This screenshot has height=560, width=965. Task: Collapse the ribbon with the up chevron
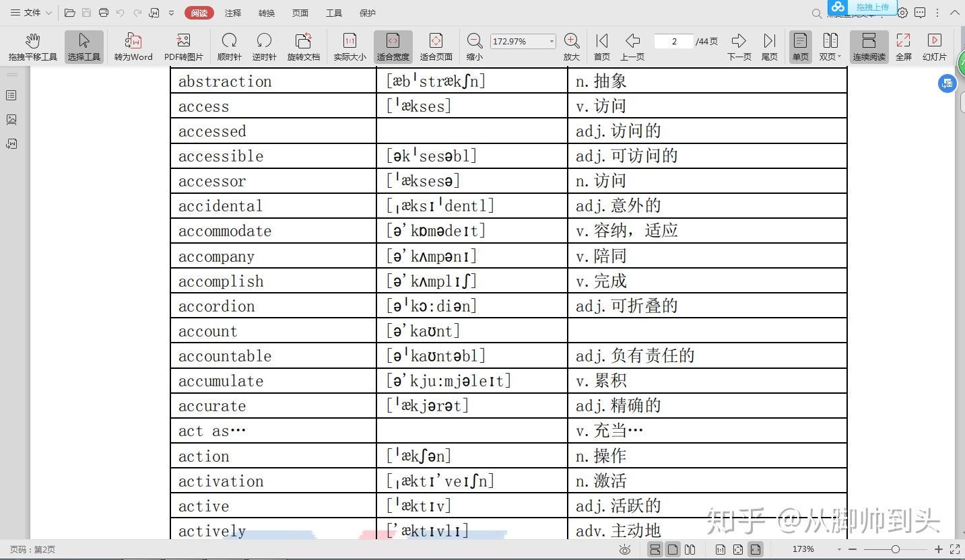[x=954, y=13]
